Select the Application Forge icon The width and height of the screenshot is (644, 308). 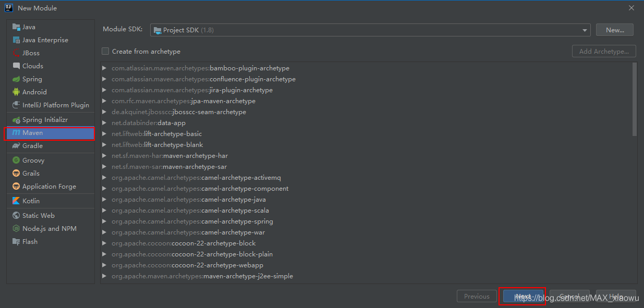pos(16,187)
